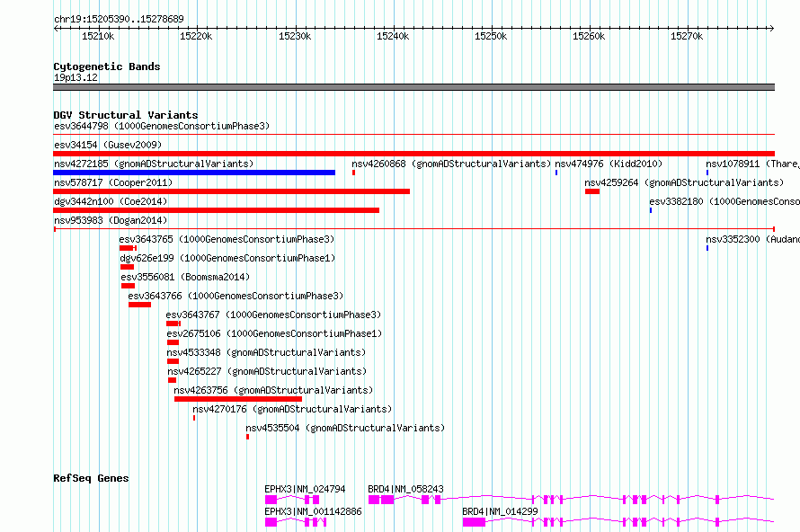Viewport: 800px width, 532px height.
Task: Select esv3643765 1000Genomes Phase3 label
Action: click(x=227, y=239)
